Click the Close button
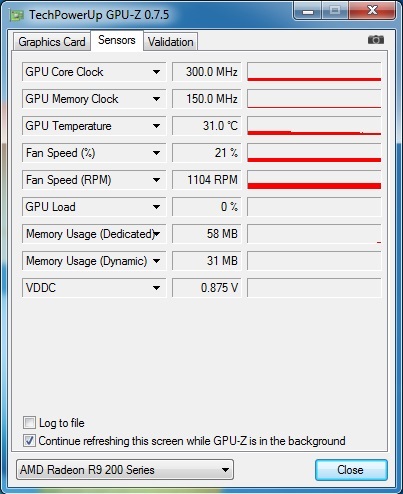 tap(351, 470)
